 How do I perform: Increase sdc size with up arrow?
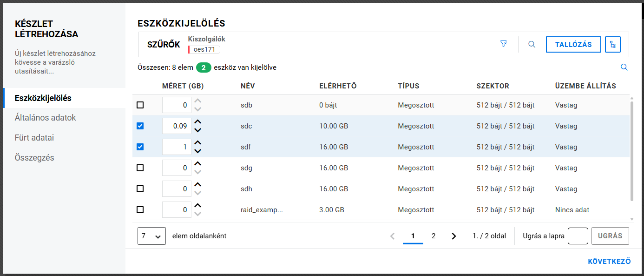[x=198, y=122]
